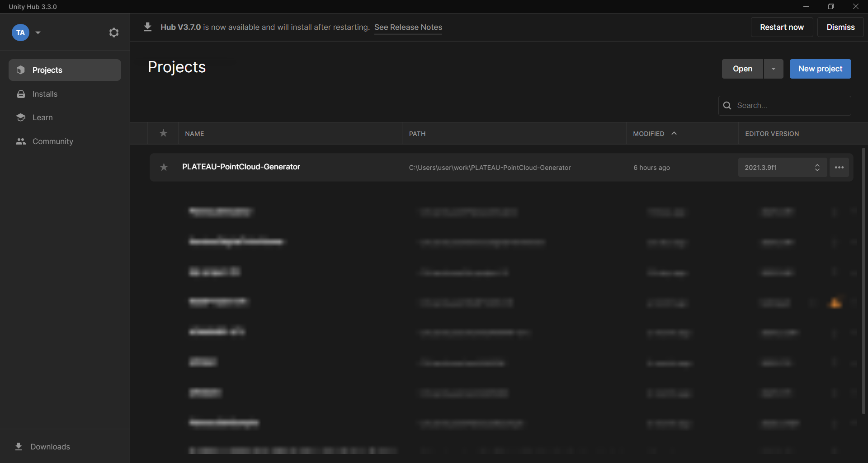Click the TA account avatar
This screenshot has height=463, width=868.
[20, 33]
